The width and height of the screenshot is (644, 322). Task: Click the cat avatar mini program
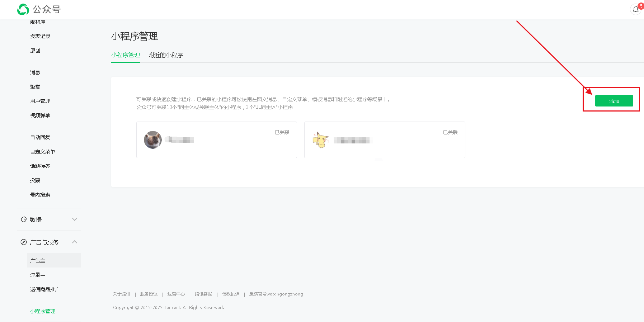153,140
